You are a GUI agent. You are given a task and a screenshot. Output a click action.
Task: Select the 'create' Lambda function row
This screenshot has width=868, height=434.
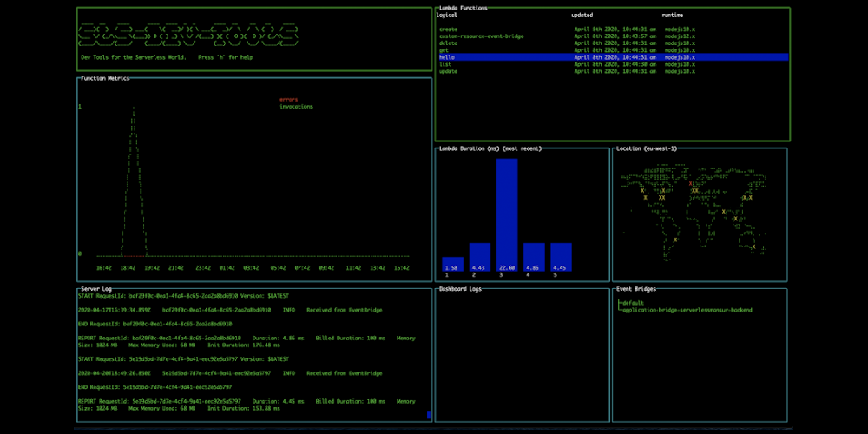[613, 29]
